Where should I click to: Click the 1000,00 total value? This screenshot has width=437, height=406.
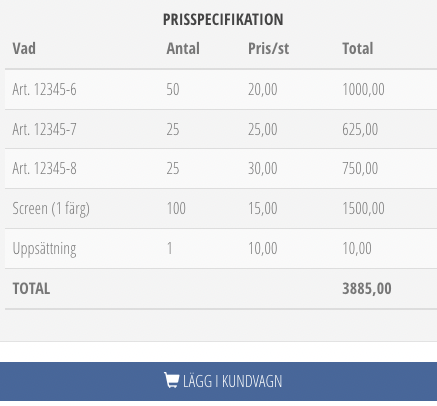coord(363,89)
